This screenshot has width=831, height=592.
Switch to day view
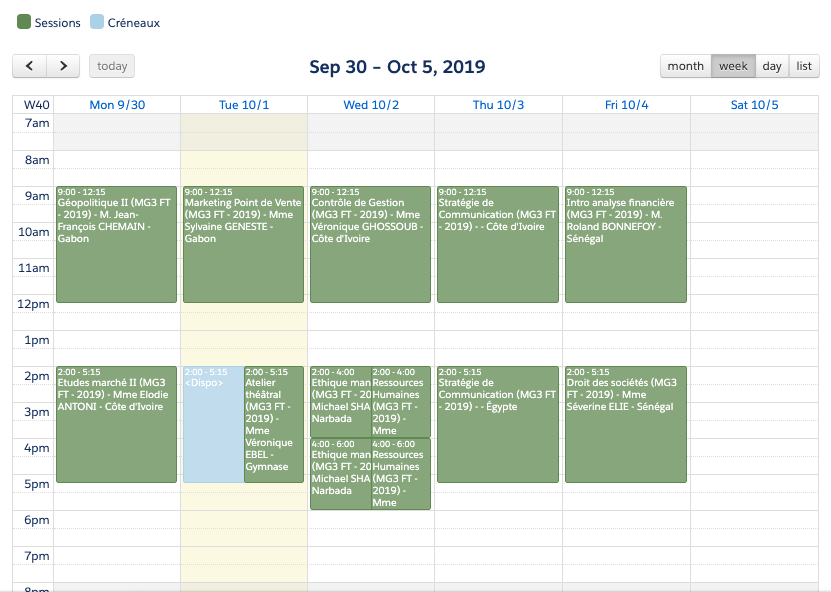[x=771, y=66]
